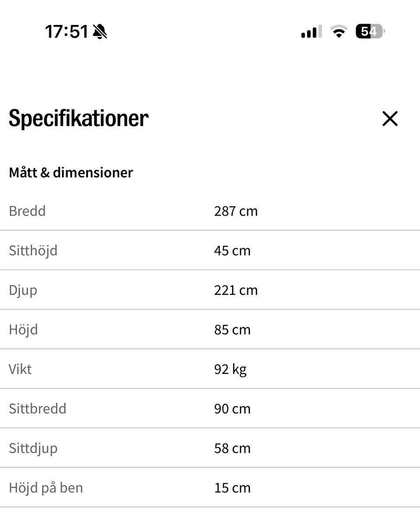Select the Mått & dimensioner section title
420x531 pixels.
pyautogui.click(x=71, y=172)
